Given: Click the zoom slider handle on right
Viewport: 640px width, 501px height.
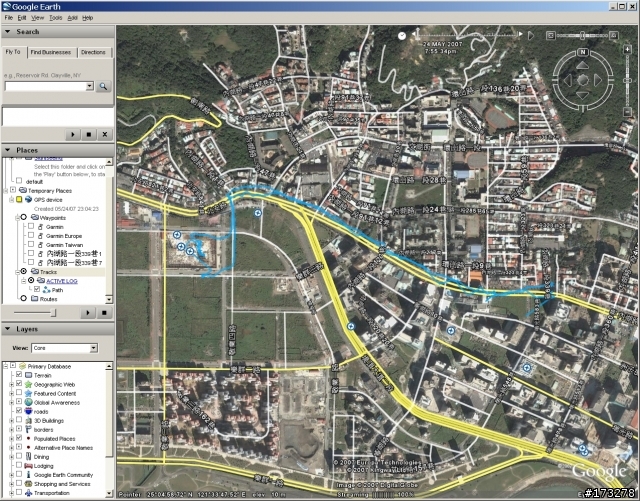Looking at the screenshot, I should click(628, 80).
